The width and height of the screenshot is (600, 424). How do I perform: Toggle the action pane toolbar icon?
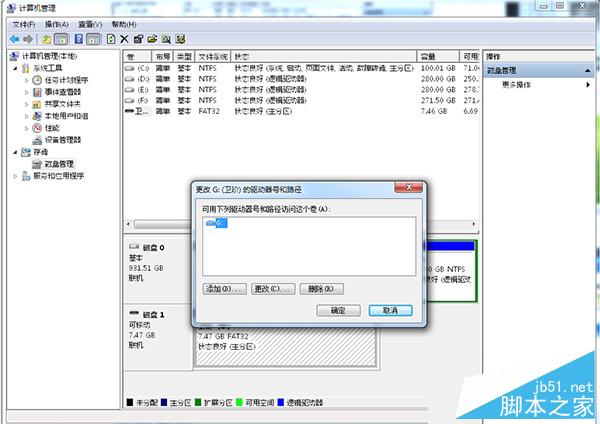(x=93, y=39)
